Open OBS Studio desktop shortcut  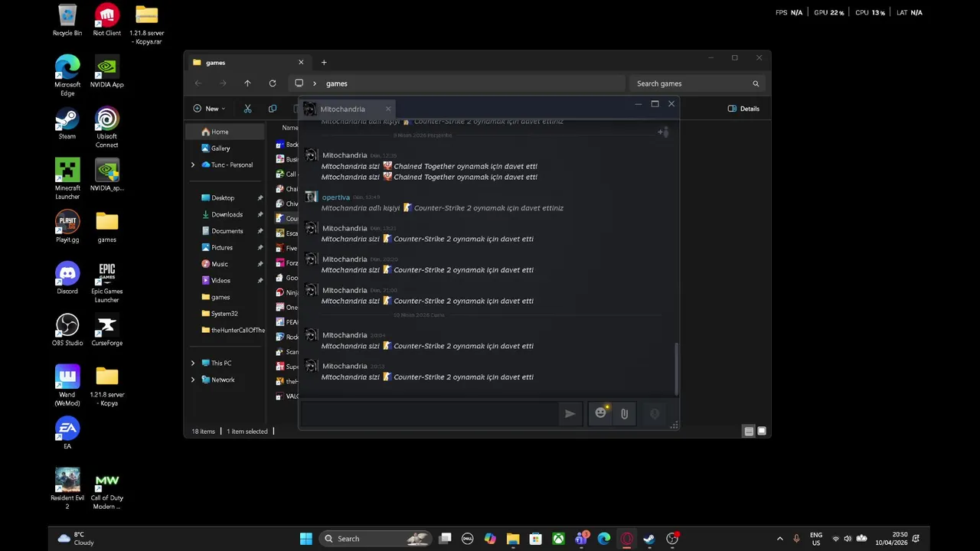[x=67, y=331]
